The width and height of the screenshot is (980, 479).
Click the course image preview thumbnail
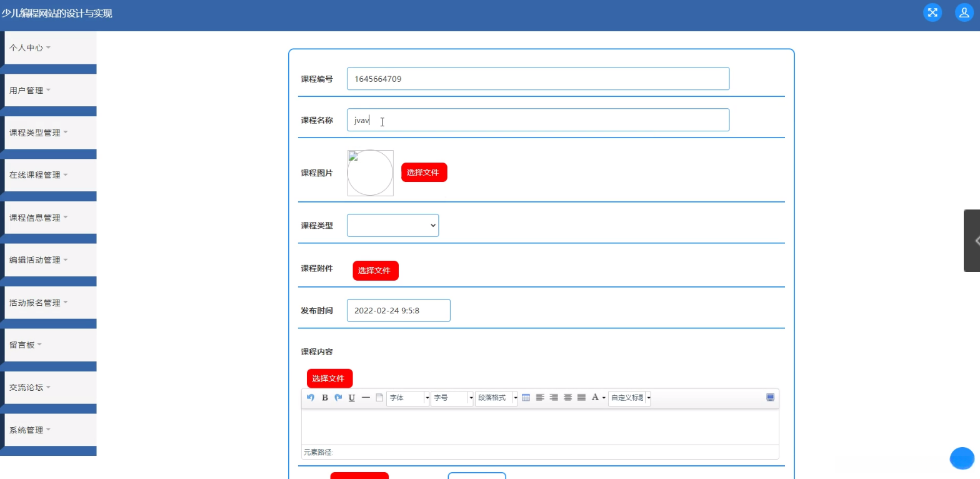click(371, 173)
